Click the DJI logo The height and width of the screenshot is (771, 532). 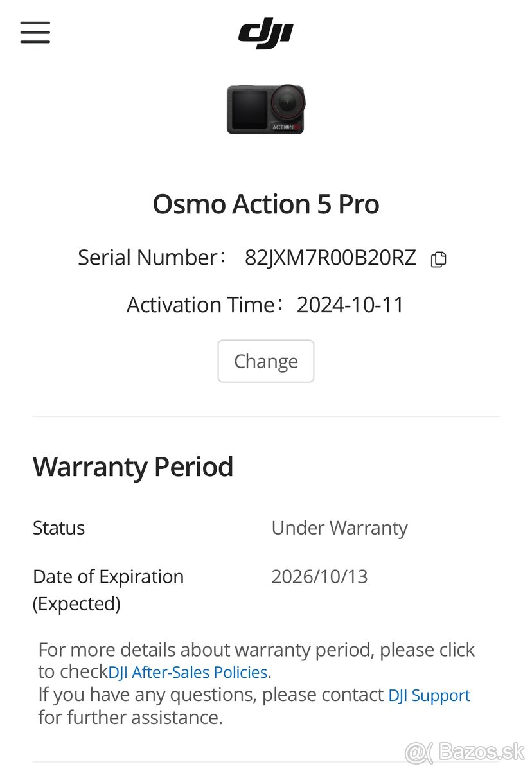265,31
